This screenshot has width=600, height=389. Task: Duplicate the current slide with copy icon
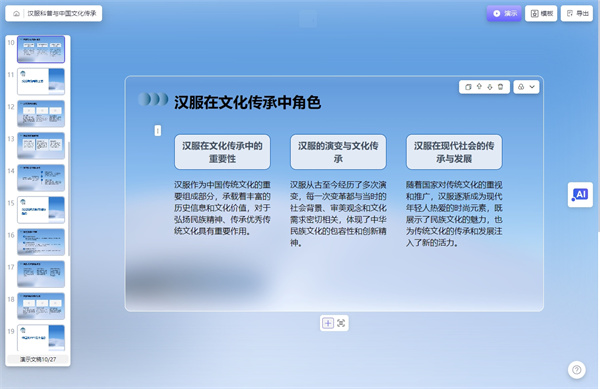(x=468, y=87)
